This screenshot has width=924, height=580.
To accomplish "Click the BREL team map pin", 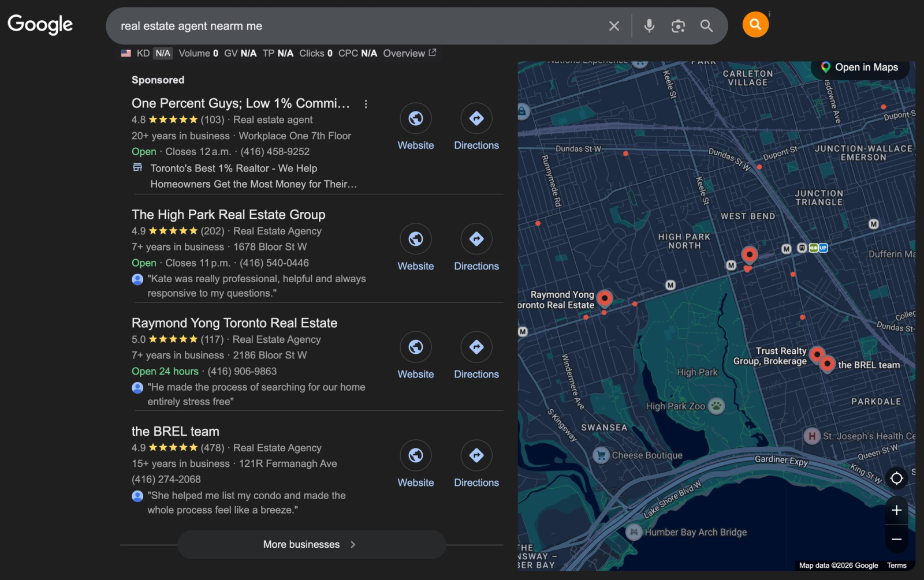I will 828,364.
